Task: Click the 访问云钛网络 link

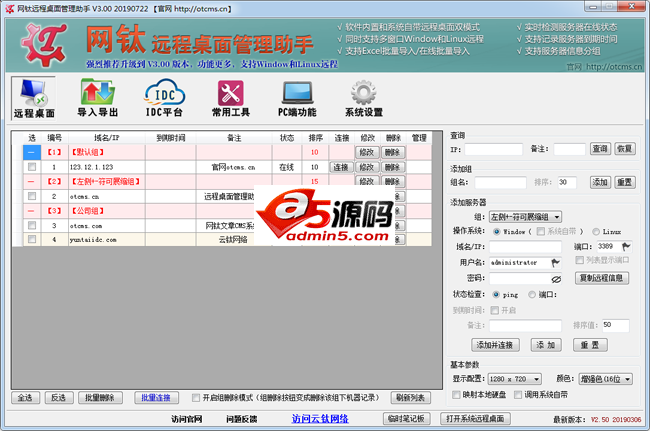Action: click(320, 418)
